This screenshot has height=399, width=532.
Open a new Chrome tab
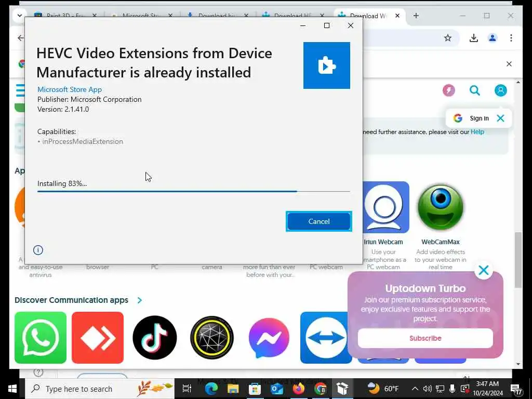pos(416,16)
